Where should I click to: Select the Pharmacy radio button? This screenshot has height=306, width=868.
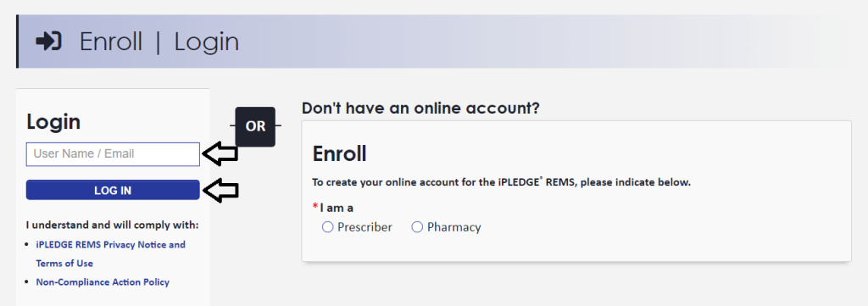click(x=417, y=227)
